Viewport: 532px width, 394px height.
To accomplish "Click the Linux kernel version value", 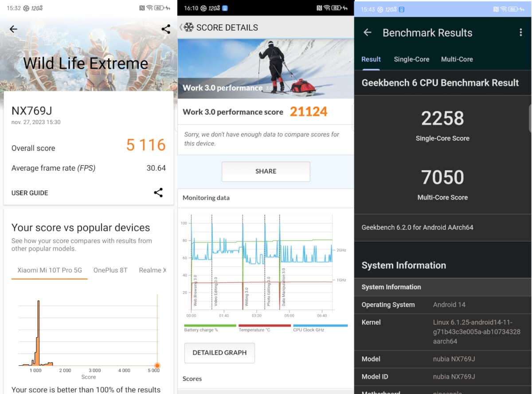I will pos(477,332).
